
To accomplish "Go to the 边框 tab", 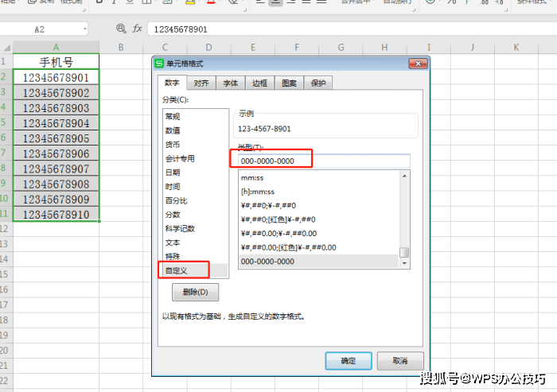I will pos(259,83).
